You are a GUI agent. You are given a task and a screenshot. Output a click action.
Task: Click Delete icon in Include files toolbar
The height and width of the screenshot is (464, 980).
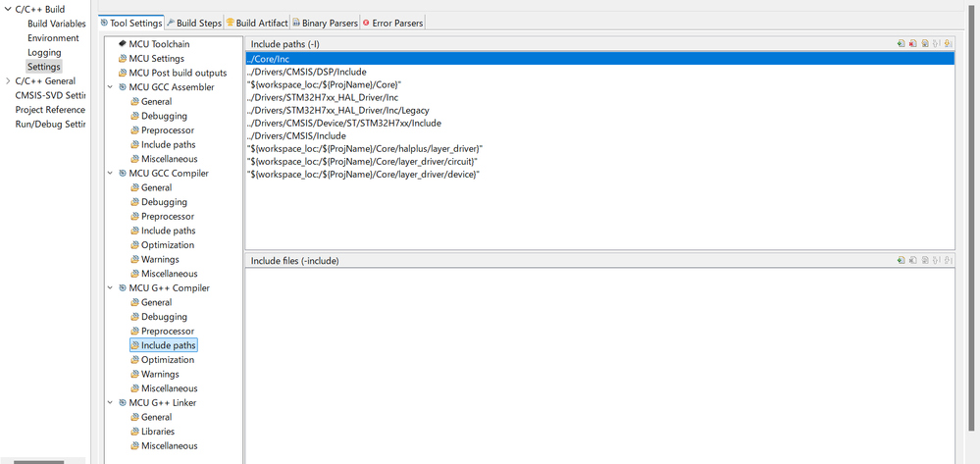pos(912,260)
